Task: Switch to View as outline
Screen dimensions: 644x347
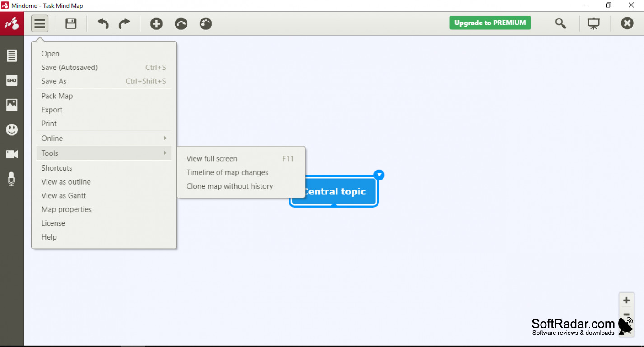Action: pos(103,182)
